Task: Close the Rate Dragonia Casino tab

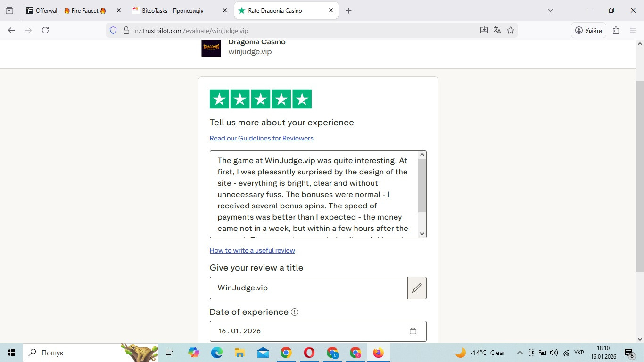Action: (331, 10)
